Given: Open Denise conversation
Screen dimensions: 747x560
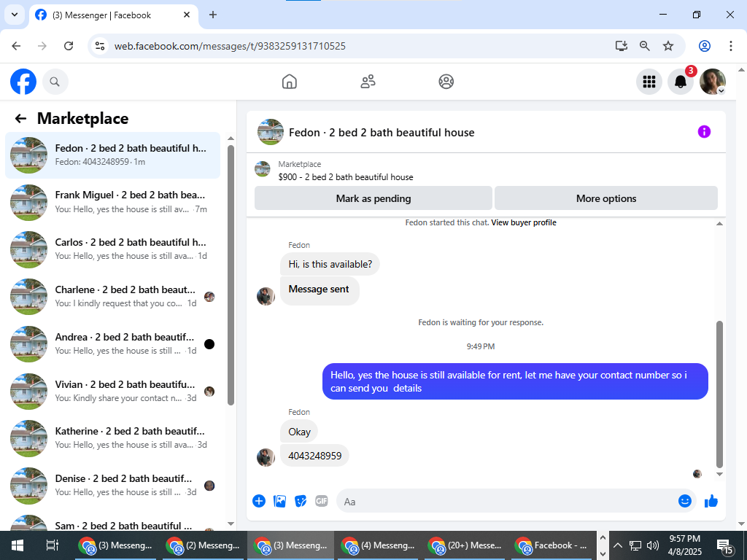Looking at the screenshot, I should click(x=113, y=485).
